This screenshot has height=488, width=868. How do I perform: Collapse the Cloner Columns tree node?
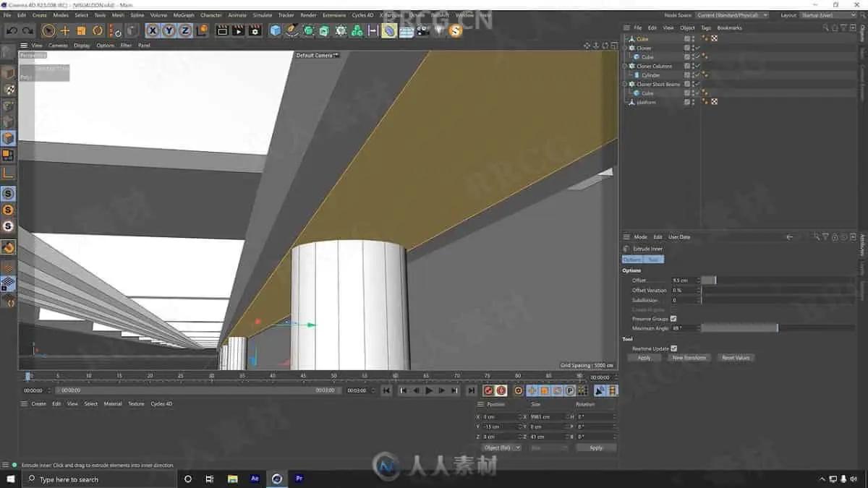coord(626,66)
